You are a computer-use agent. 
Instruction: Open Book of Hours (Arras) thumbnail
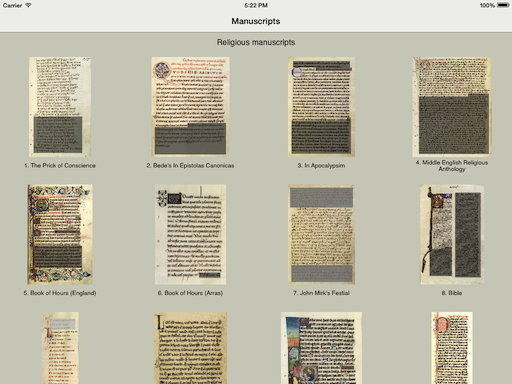(190, 234)
